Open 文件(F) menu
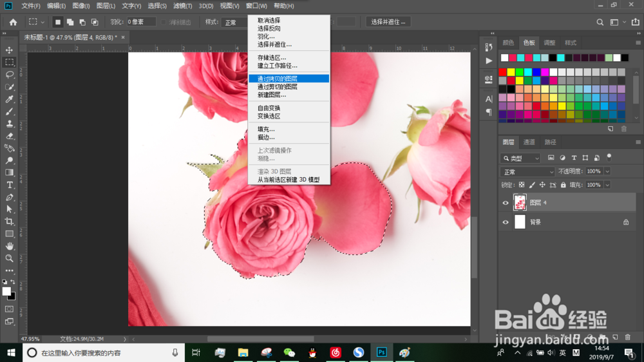 pos(31,6)
